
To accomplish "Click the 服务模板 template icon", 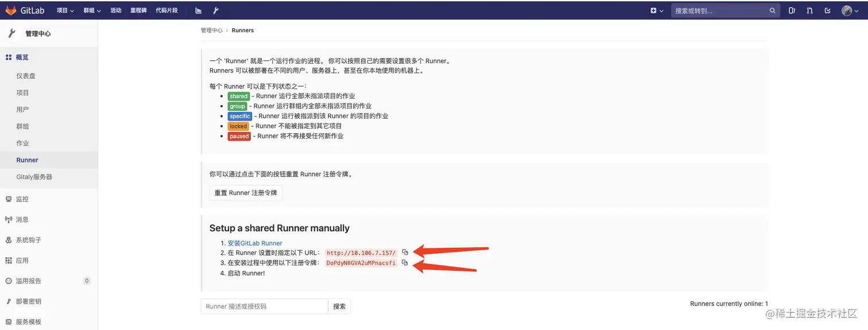I will click(9, 322).
